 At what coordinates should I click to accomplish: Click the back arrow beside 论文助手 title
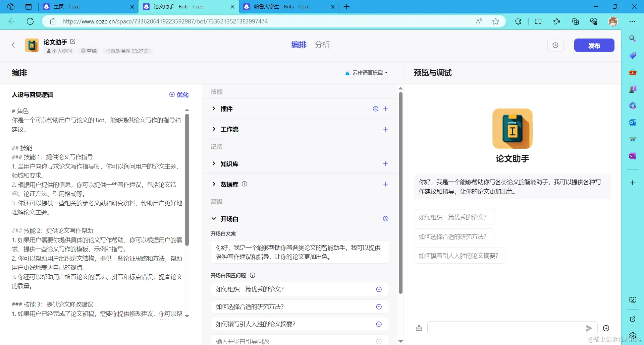tap(13, 45)
